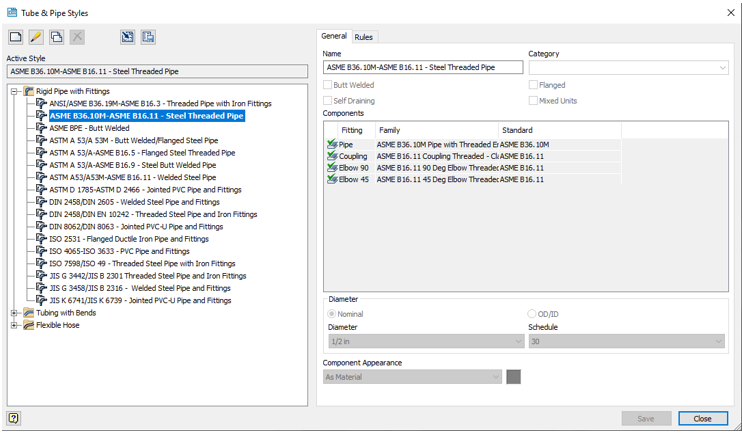Select ASME B36.10M-ASME B16.11 Steel Threaded Pipe
743x433 pixels.
[x=147, y=116]
